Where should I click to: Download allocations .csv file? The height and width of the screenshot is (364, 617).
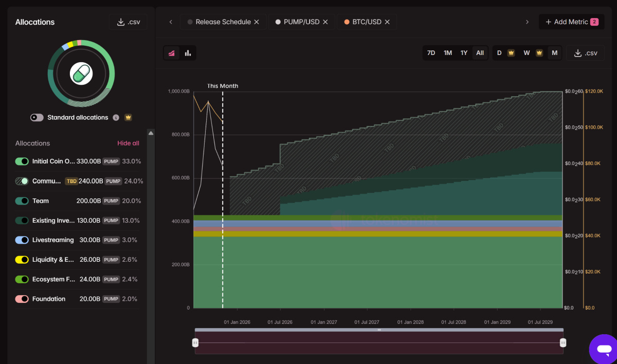(x=128, y=22)
